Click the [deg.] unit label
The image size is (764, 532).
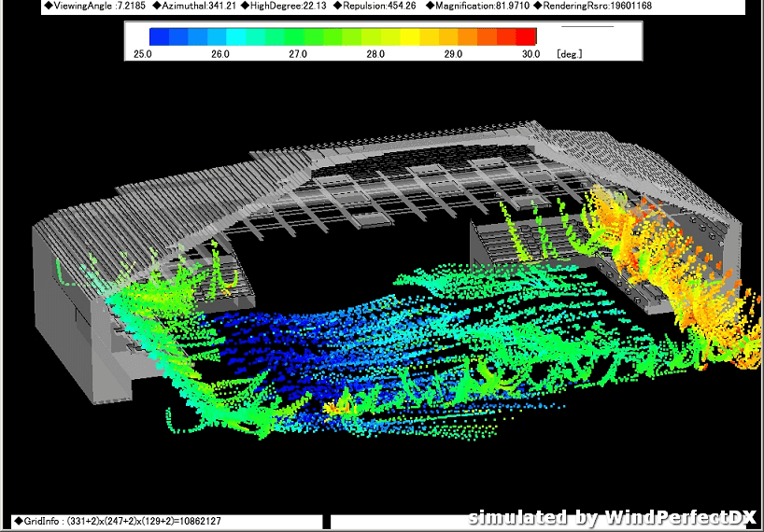[569, 54]
